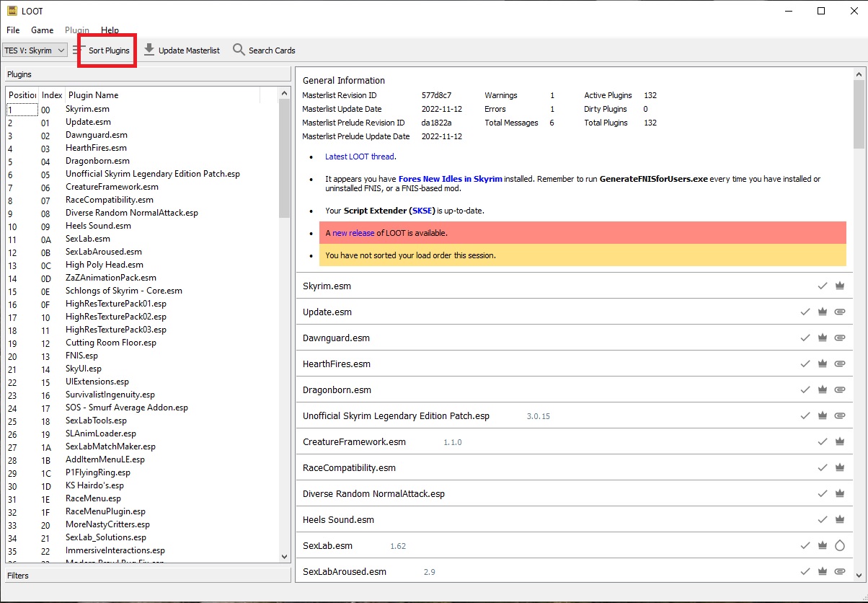Open the TES V: Skyrim game dropdown
The height and width of the screenshot is (603, 868).
(x=35, y=50)
